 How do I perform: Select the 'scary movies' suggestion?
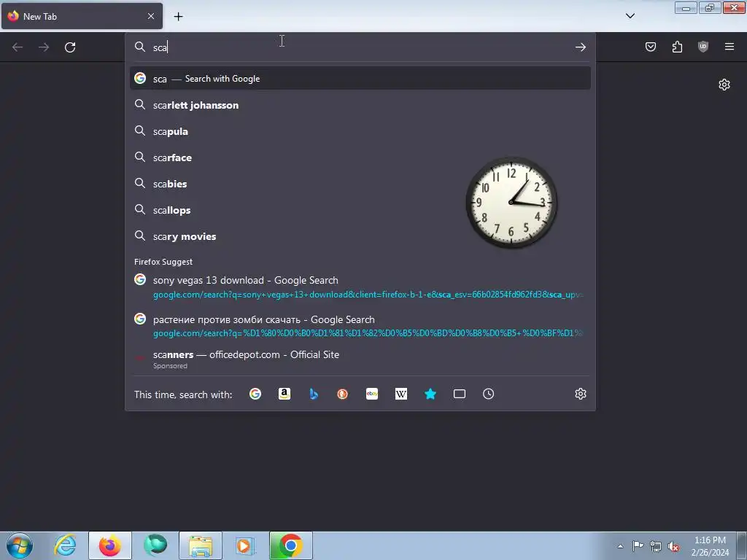click(360, 236)
